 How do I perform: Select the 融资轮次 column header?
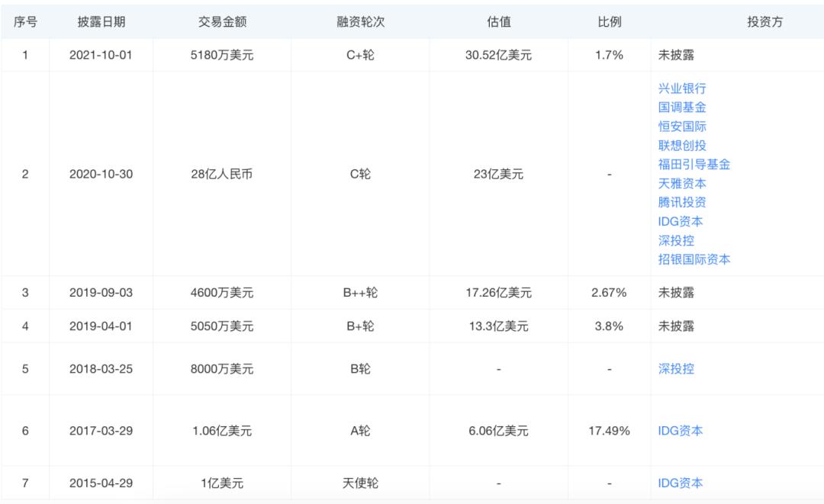(x=360, y=22)
